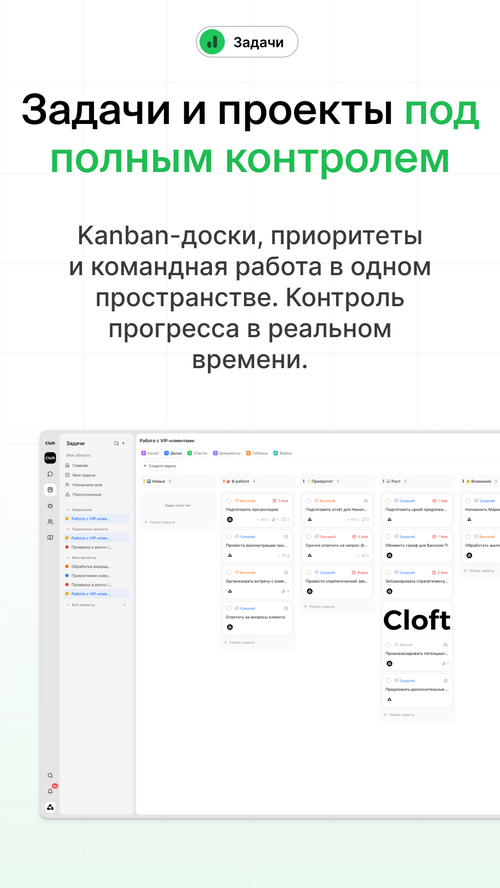Click the search magnifier icon
500x888 pixels.
50,775
